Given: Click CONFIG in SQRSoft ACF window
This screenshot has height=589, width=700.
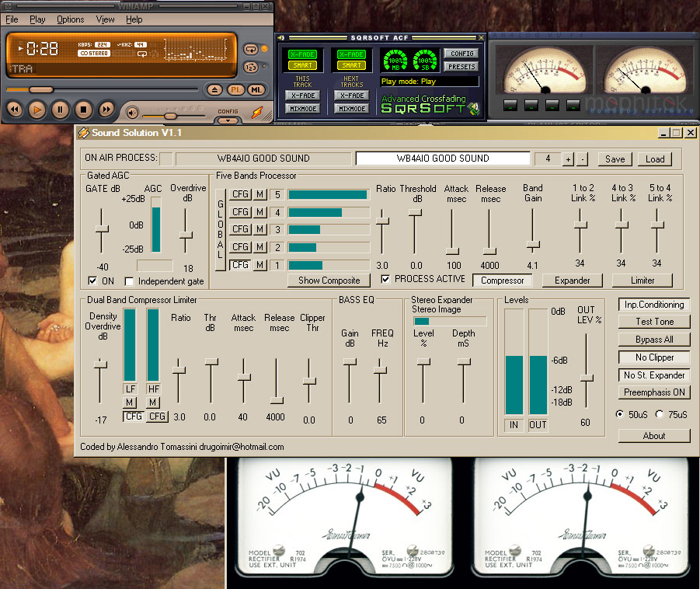Looking at the screenshot, I should click(461, 54).
